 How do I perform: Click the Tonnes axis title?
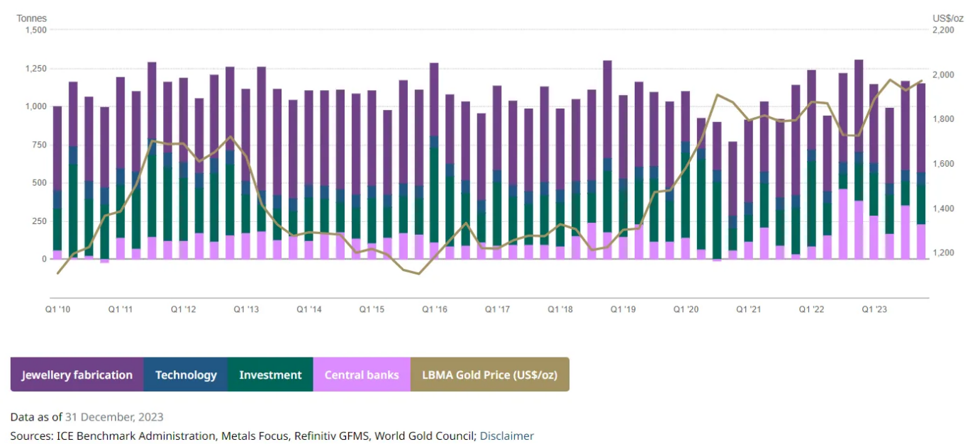[x=32, y=18]
